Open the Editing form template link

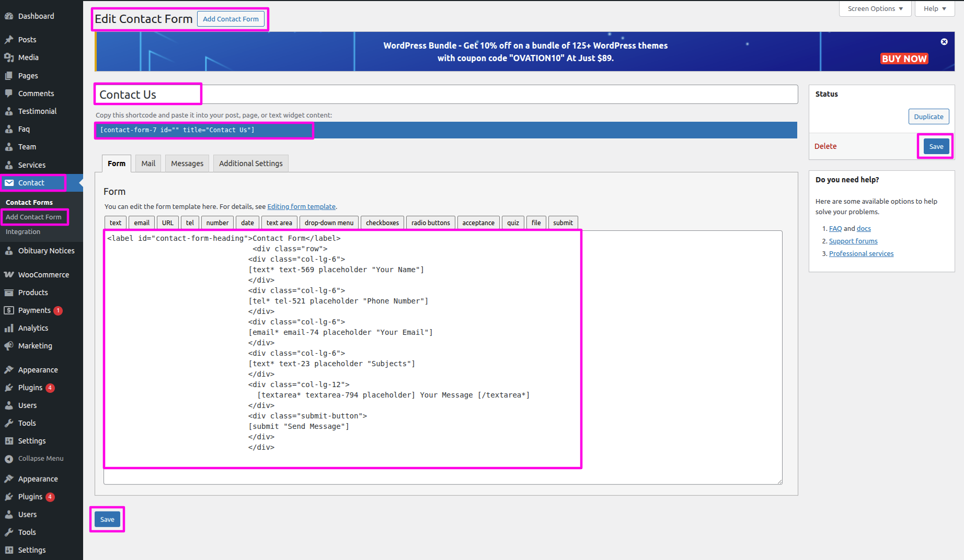pyautogui.click(x=301, y=207)
